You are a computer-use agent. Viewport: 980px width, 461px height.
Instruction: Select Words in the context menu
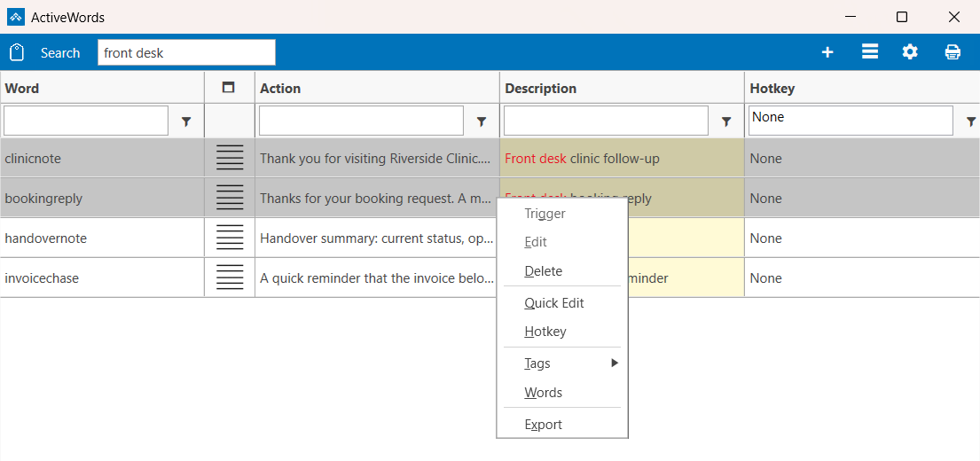(x=562, y=392)
